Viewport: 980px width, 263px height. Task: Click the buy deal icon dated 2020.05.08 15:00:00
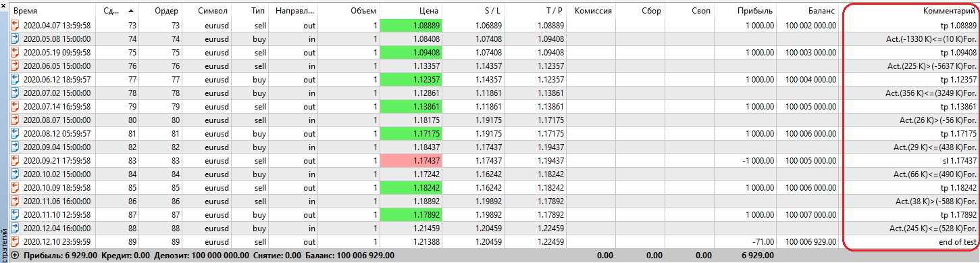click(x=16, y=39)
